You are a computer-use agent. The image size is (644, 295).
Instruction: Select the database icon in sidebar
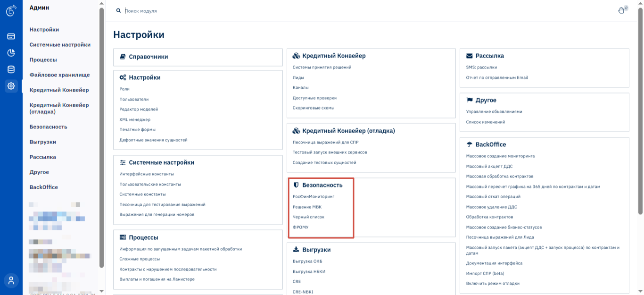(11, 69)
